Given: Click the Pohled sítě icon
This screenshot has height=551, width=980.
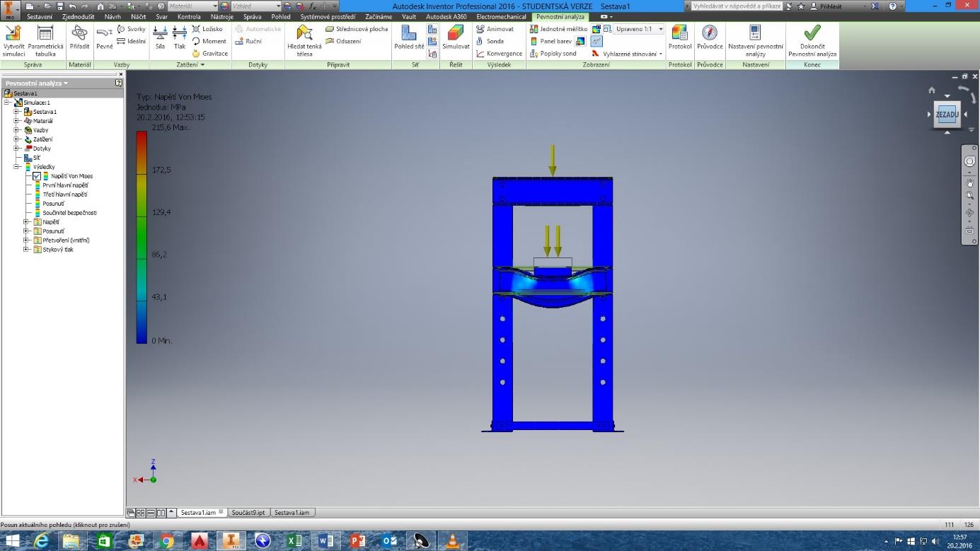Looking at the screenshot, I should [x=409, y=37].
